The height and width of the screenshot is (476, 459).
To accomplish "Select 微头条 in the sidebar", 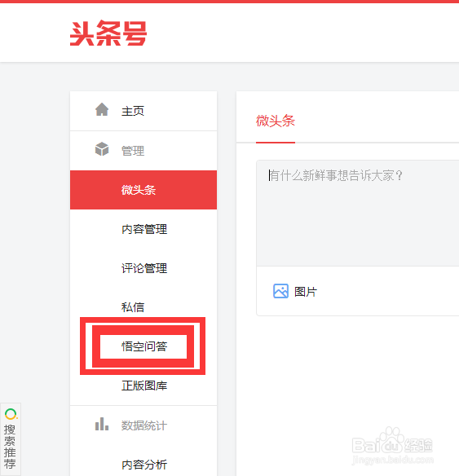I will point(143,190).
